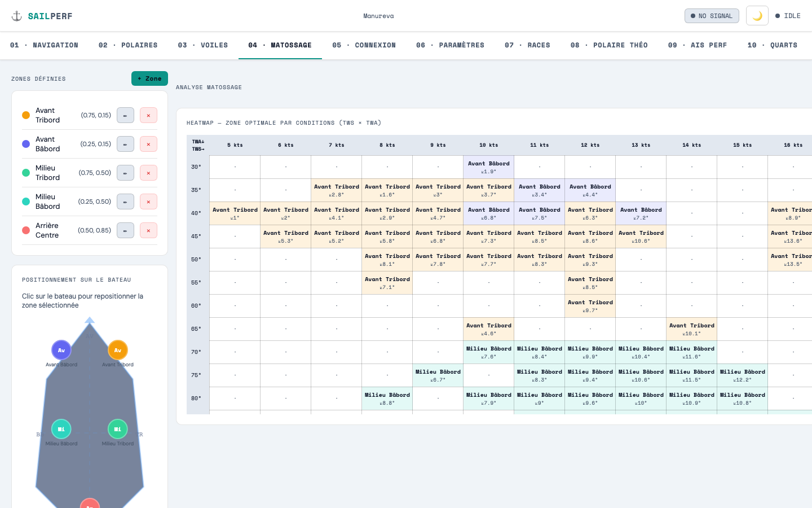
Task: Select the Milieu Tribord zone row name
Action: tap(47, 173)
